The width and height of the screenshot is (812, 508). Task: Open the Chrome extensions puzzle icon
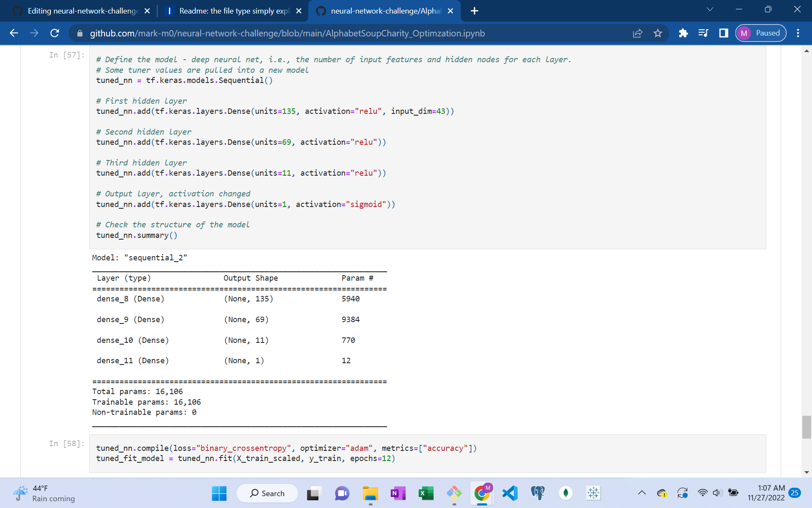click(x=683, y=33)
